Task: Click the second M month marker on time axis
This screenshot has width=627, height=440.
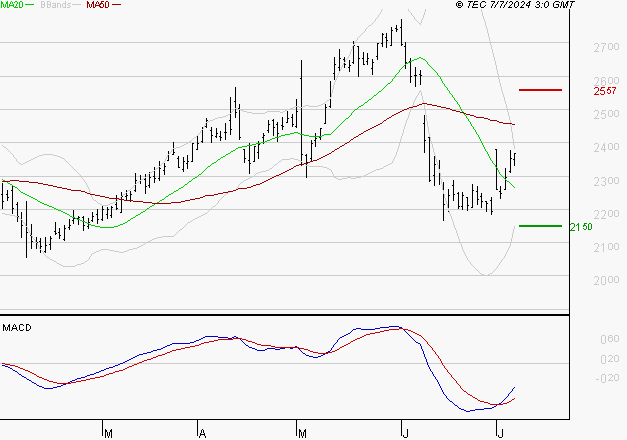Action: pos(302,434)
